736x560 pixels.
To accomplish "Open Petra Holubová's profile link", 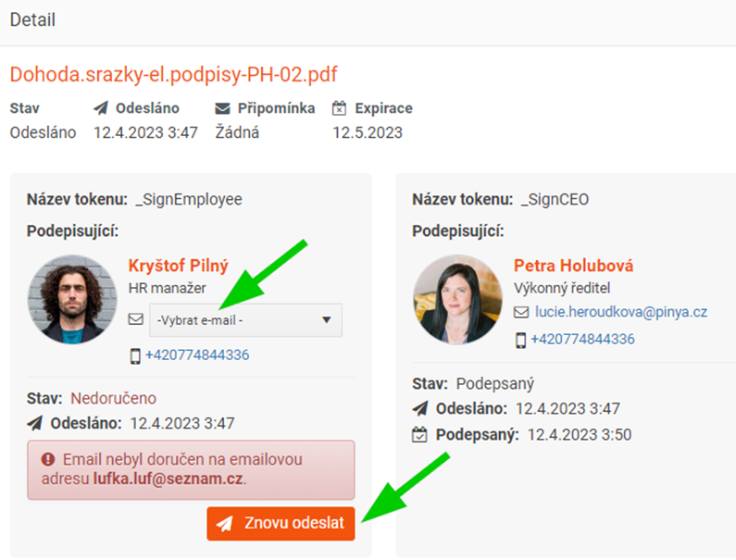I will [x=574, y=266].
